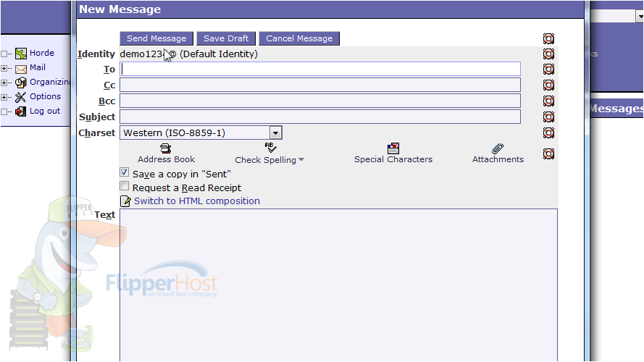This screenshot has width=644, height=362.
Task: Open Special Characters icon
Action: (x=393, y=148)
